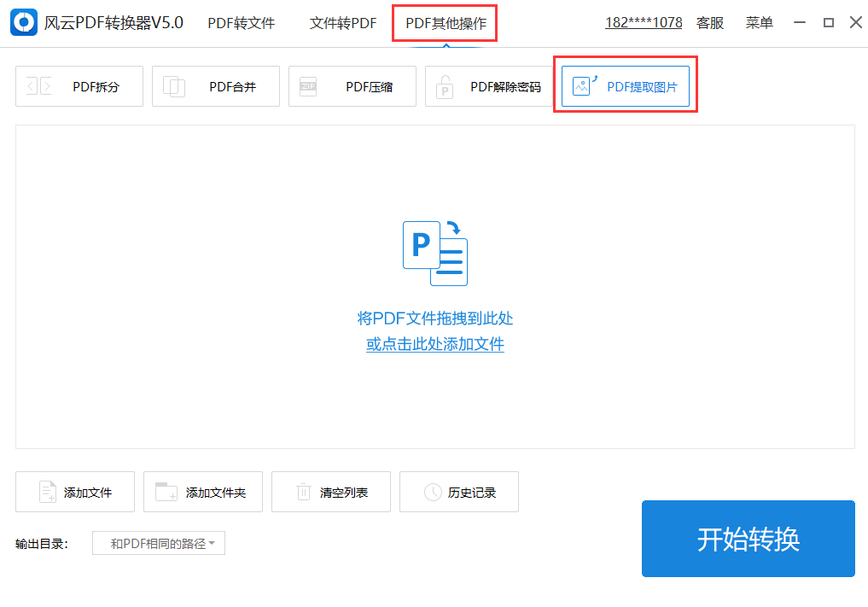Open account 182****1078 details

click(643, 22)
